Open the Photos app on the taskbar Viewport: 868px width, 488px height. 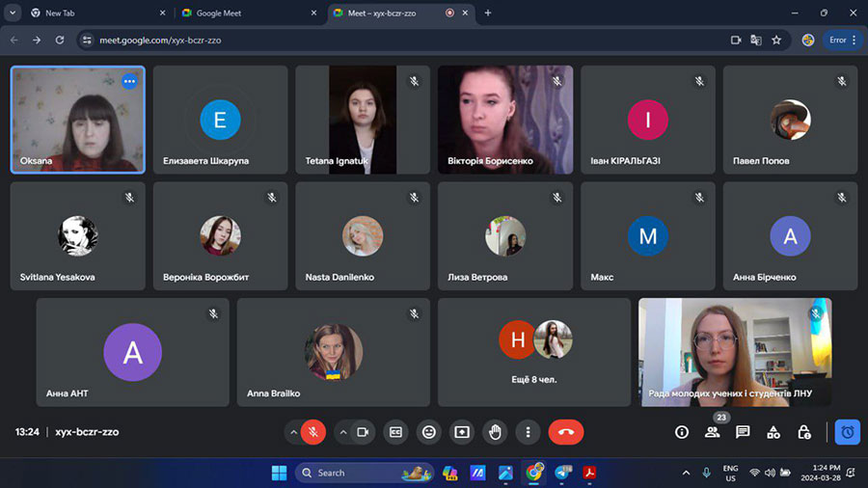point(505,474)
